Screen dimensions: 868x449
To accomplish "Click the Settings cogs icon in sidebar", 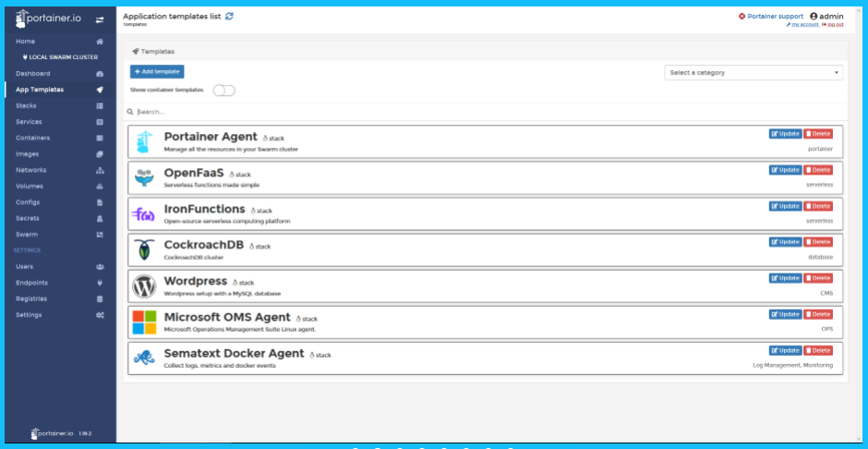I will point(100,314).
